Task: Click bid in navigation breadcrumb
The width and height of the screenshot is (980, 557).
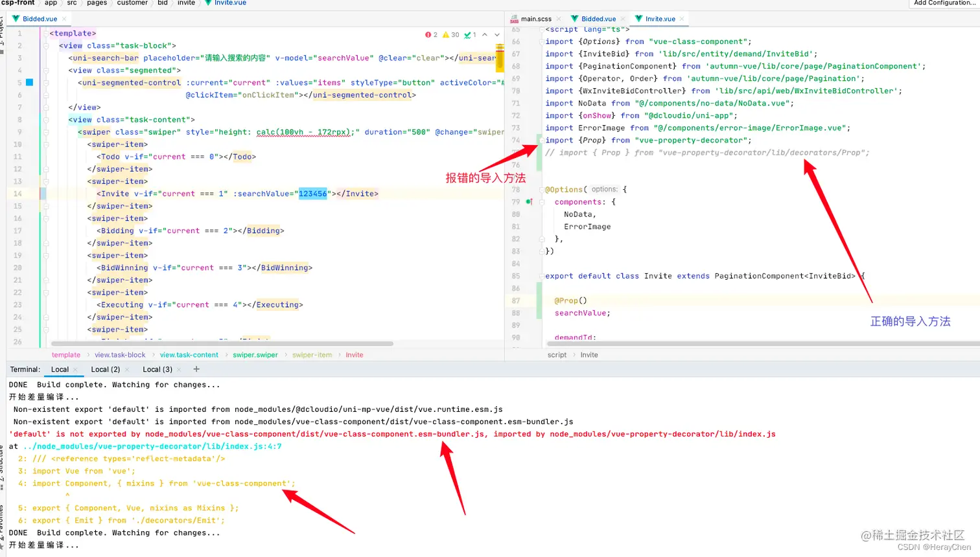Action: [x=163, y=3]
